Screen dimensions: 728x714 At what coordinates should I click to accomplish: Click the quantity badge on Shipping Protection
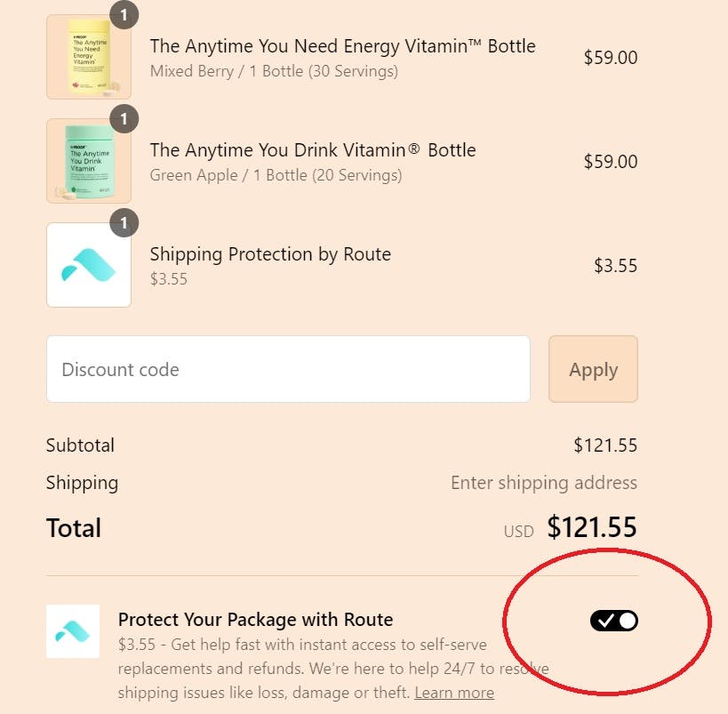tap(124, 222)
